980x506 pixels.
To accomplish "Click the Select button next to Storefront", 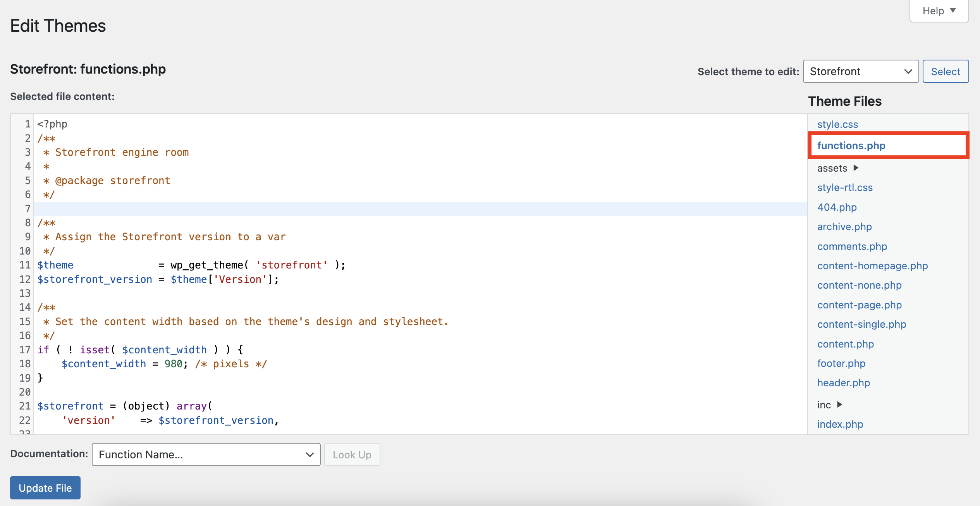I will (x=946, y=71).
